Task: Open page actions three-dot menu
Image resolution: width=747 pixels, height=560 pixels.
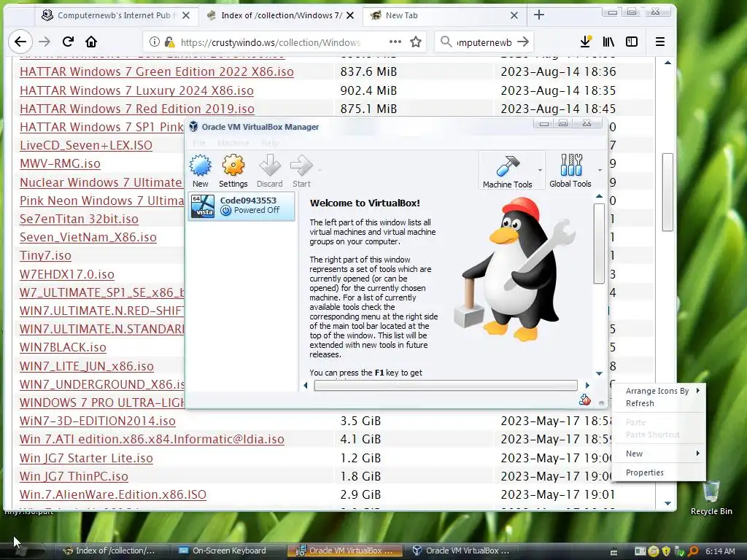Action: [395, 42]
